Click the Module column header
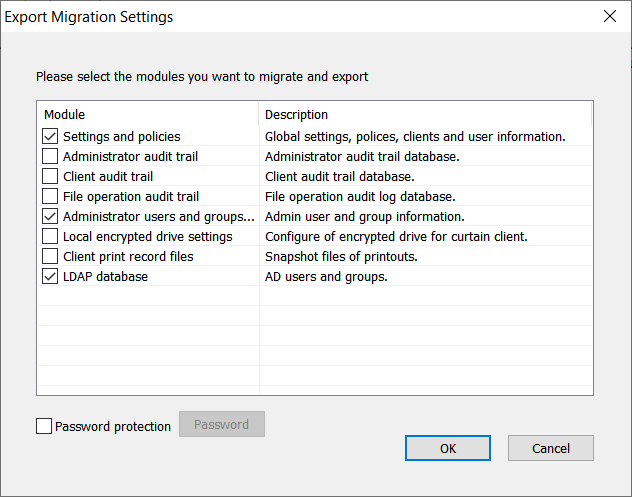The width and height of the screenshot is (632, 497). point(147,114)
